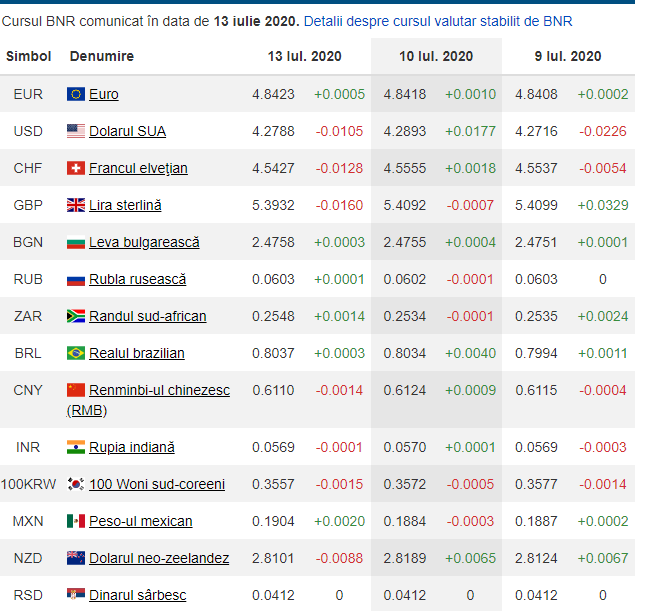Open the Dolarul SUA link
This screenshot has height=611, width=646.
(127, 131)
